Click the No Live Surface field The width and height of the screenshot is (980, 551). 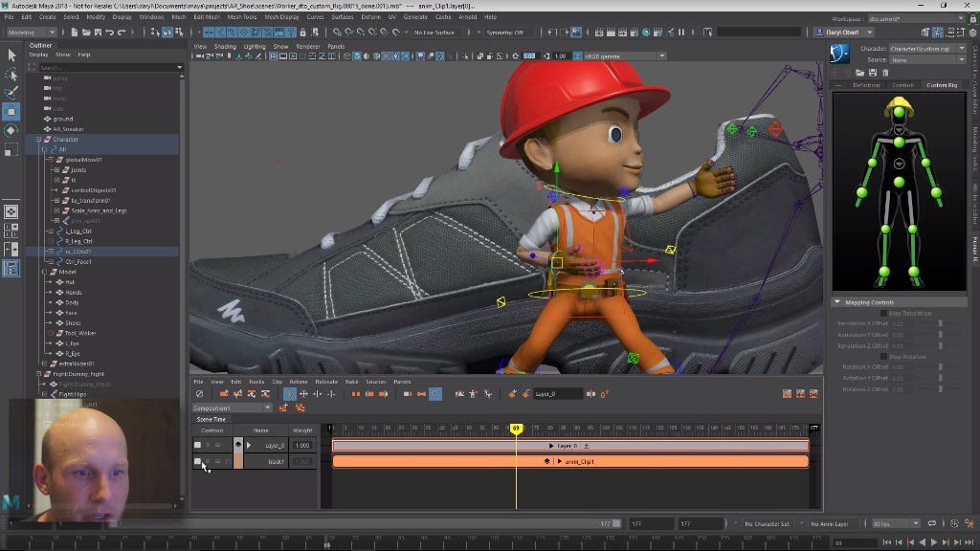pos(434,33)
